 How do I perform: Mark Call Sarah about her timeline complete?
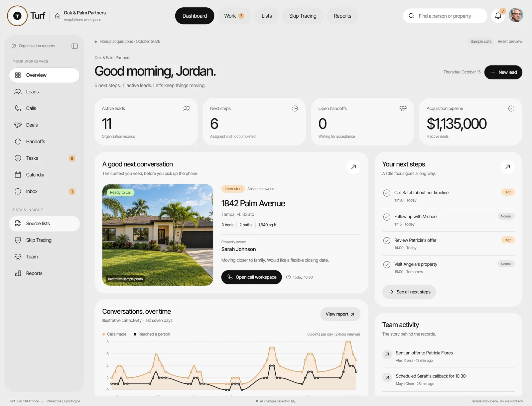(387, 193)
